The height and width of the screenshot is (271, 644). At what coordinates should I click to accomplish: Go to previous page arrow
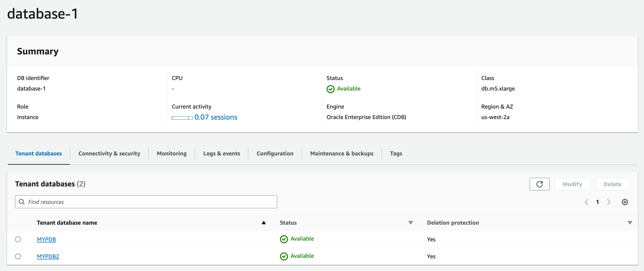click(586, 202)
